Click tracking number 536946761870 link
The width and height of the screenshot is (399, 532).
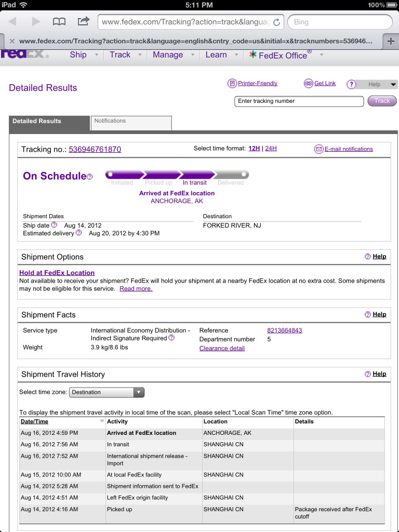point(95,149)
